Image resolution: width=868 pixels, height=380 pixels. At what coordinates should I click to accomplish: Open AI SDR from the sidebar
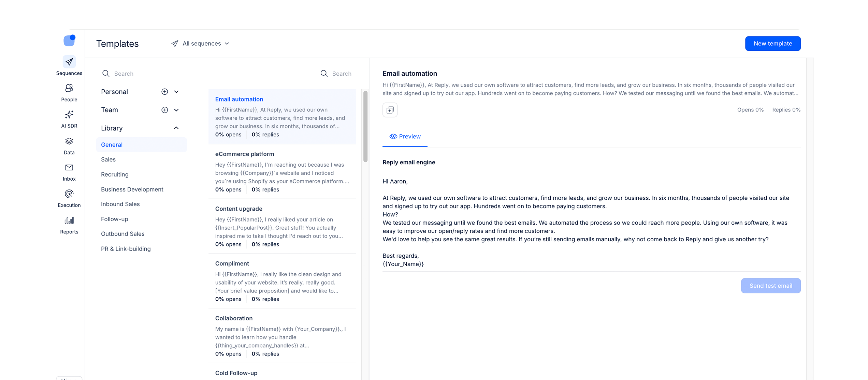[69, 119]
